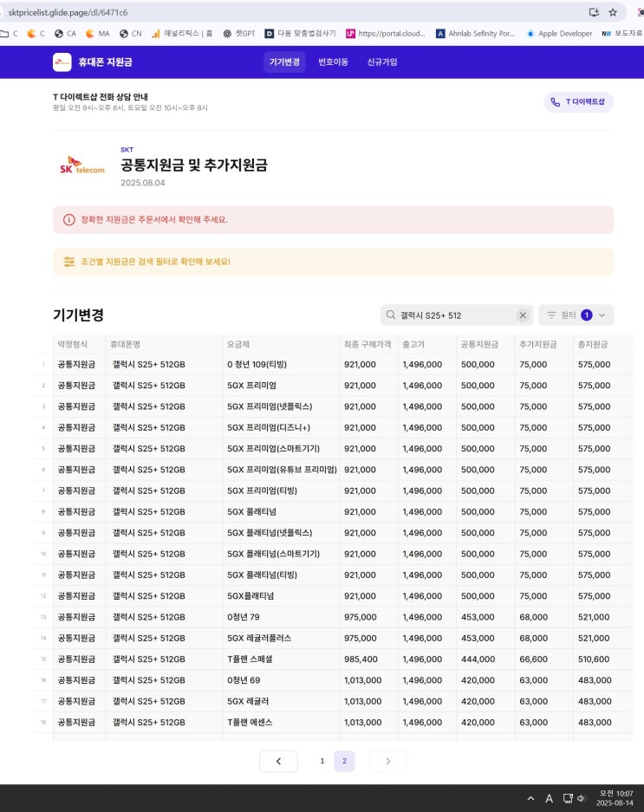Click the next page arrow
The width and height of the screenshot is (644, 812).
(x=388, y=761)
